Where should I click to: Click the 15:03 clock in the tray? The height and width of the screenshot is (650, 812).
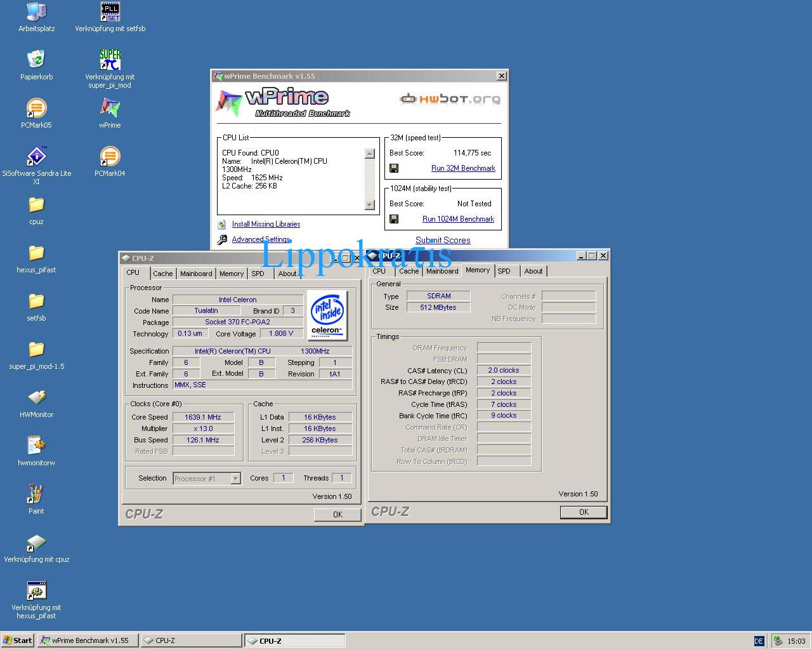tap(796, 641)
